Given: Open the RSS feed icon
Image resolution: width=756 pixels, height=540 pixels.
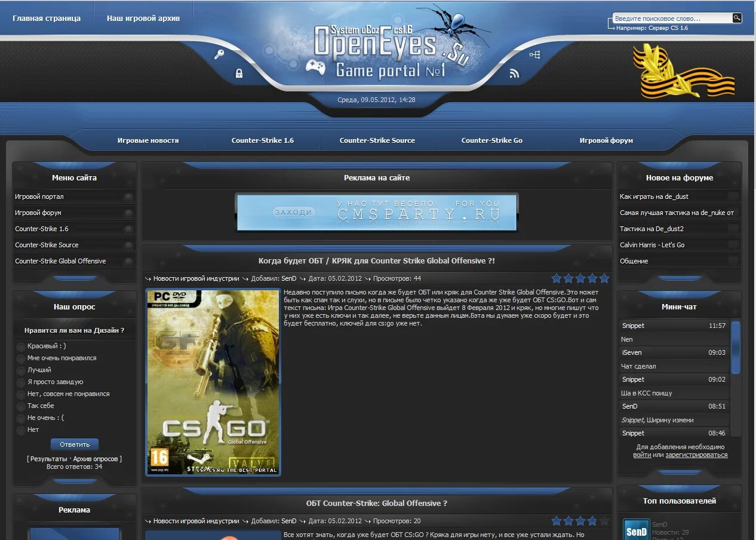Looking at the screenshot, I should point(514,73).
